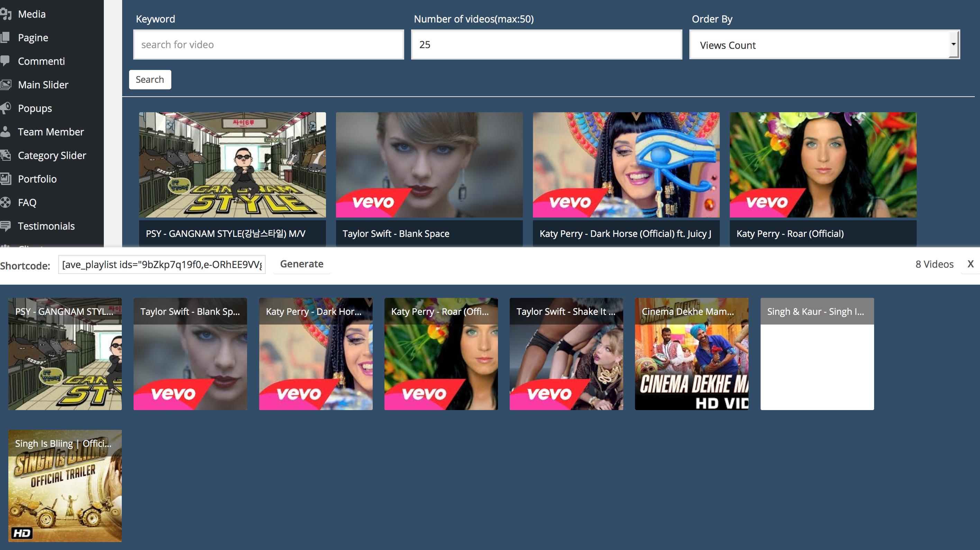Select Katy Perry Roar search result thumbnail
This screenshot has height=550, width=980.
pos(823,165)
